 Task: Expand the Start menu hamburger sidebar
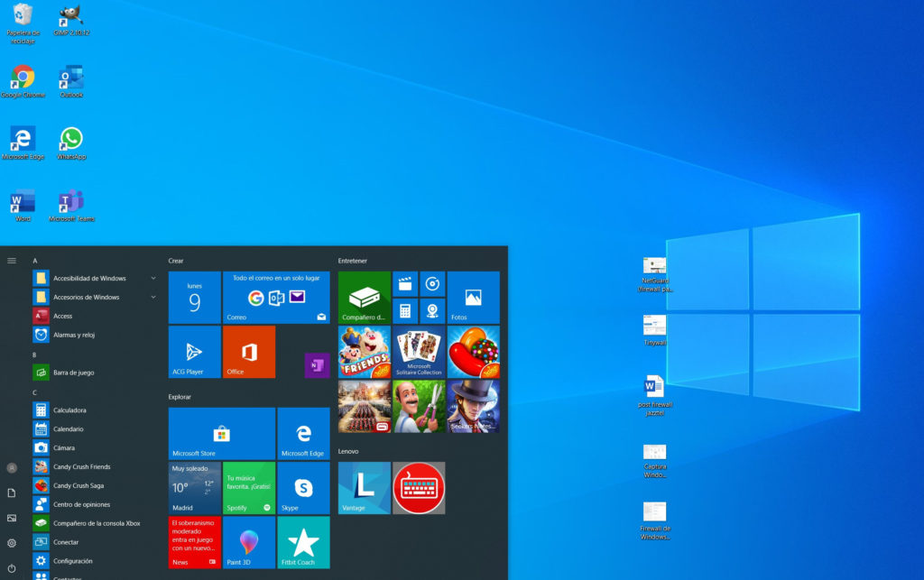(12, 260)
